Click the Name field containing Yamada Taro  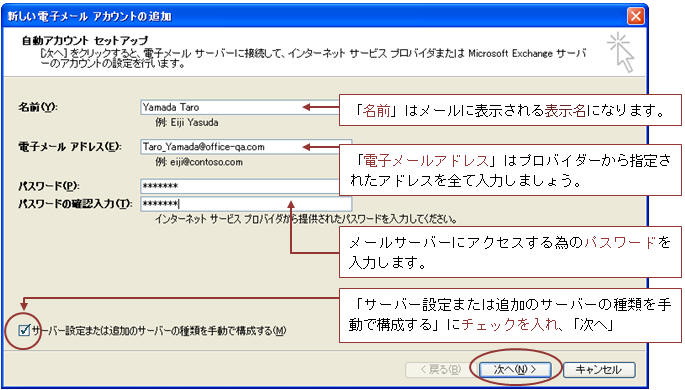[x=240, y=107]
